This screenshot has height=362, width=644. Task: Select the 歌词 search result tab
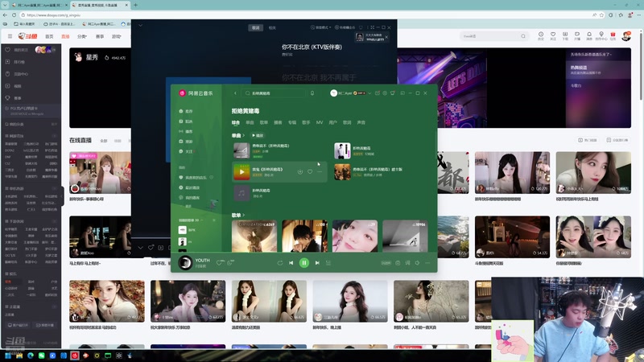347,122
